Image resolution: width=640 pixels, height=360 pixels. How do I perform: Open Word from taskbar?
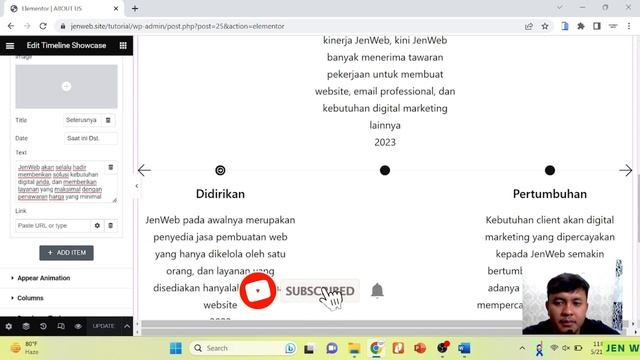pyautogui.click(x=464, y=348)
